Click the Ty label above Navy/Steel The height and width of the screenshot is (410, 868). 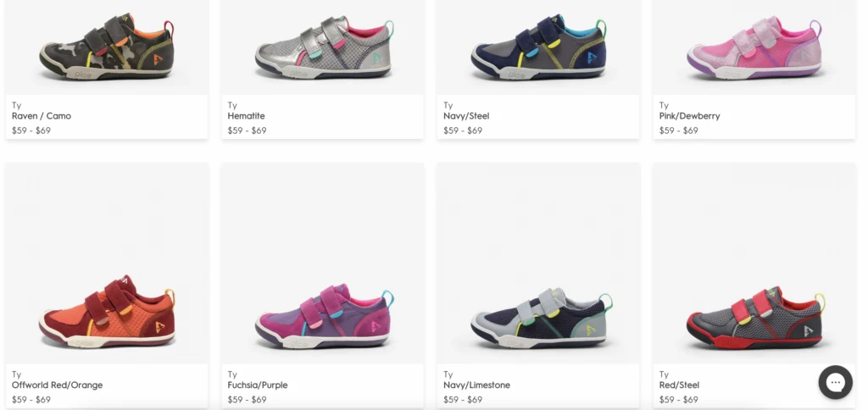(x=448, y=105)
